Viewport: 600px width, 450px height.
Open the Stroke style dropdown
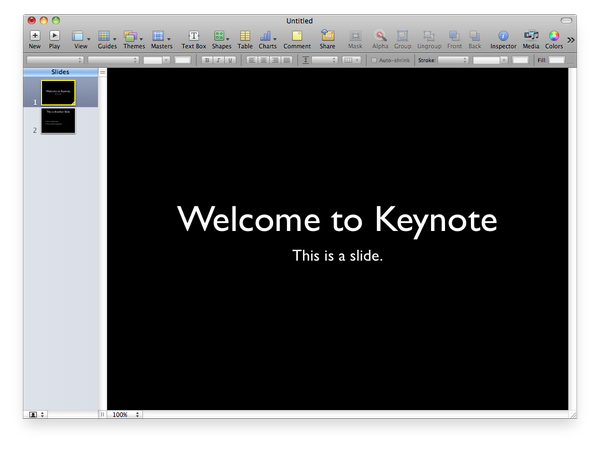(453, 60)
